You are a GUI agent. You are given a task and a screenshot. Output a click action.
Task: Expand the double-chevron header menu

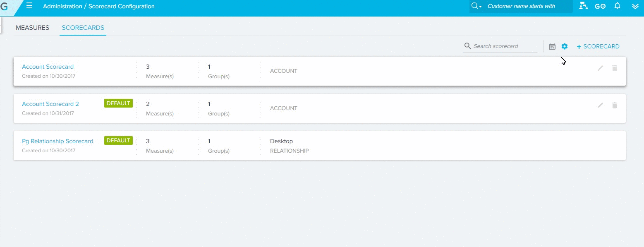click(636, 6)
